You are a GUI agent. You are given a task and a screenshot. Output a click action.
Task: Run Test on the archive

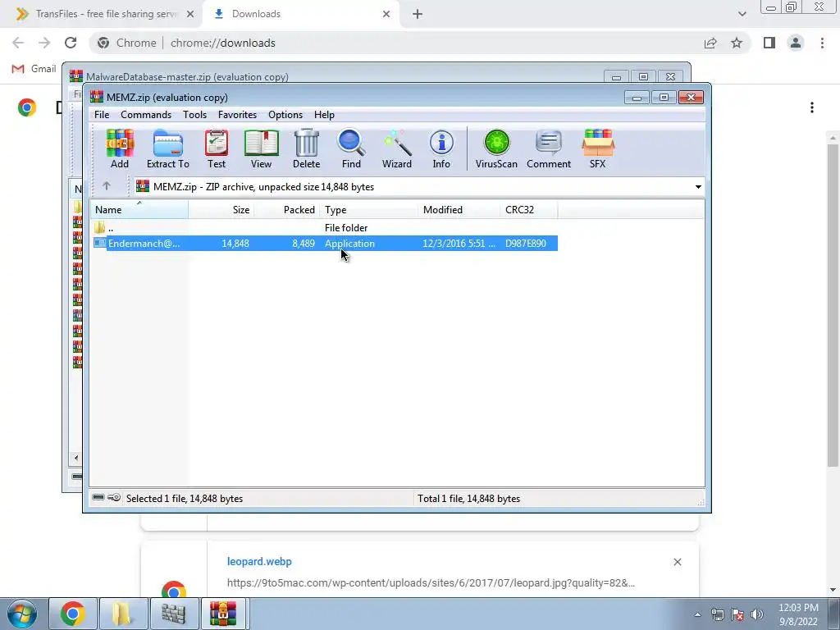[x=217, y=149]
